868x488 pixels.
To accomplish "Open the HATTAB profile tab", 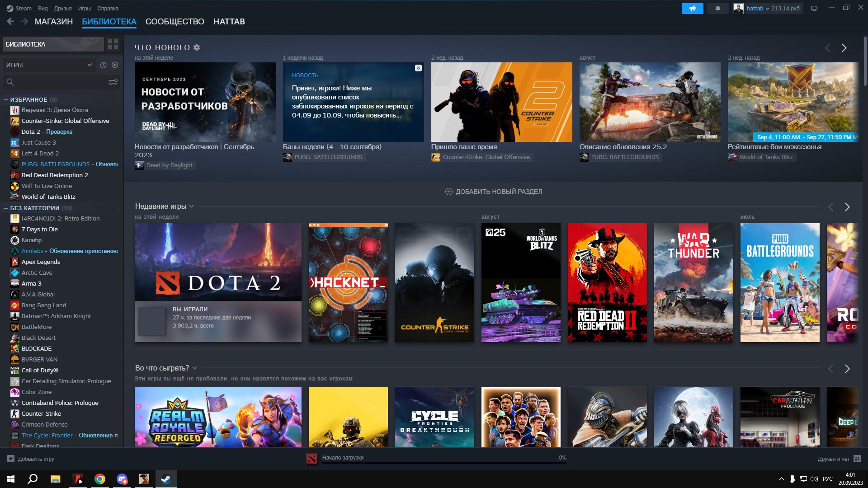I will [x=229, y=21].
